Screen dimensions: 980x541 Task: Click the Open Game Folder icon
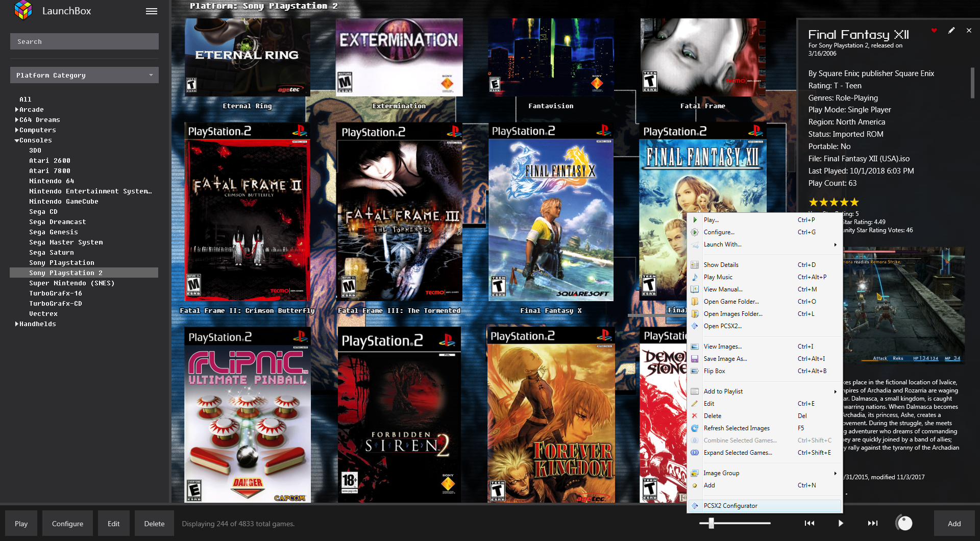(695, 302)
